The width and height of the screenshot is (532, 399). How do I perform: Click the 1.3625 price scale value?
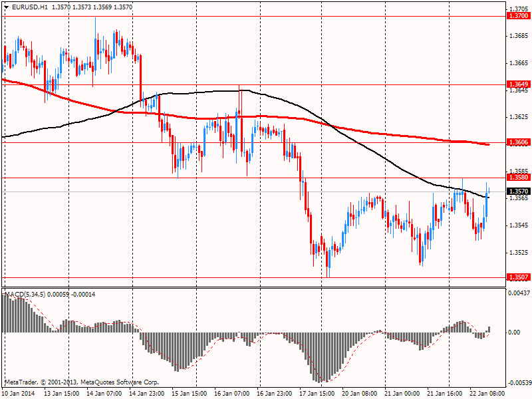(519, 117)
